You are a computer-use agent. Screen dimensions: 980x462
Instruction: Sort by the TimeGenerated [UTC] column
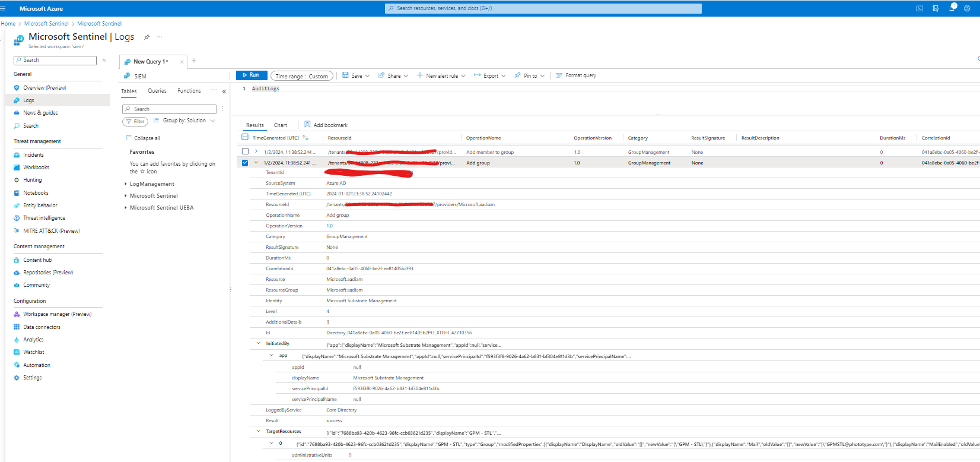(276, 138)
